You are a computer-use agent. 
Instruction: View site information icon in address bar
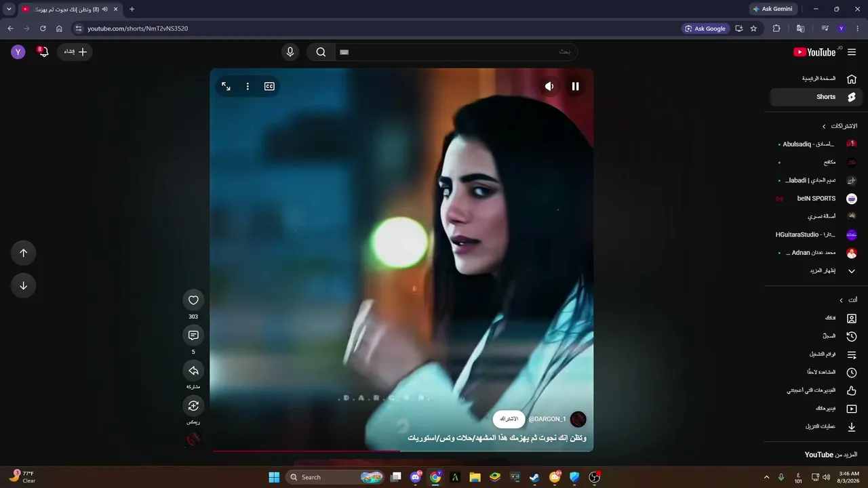(78, 28)
